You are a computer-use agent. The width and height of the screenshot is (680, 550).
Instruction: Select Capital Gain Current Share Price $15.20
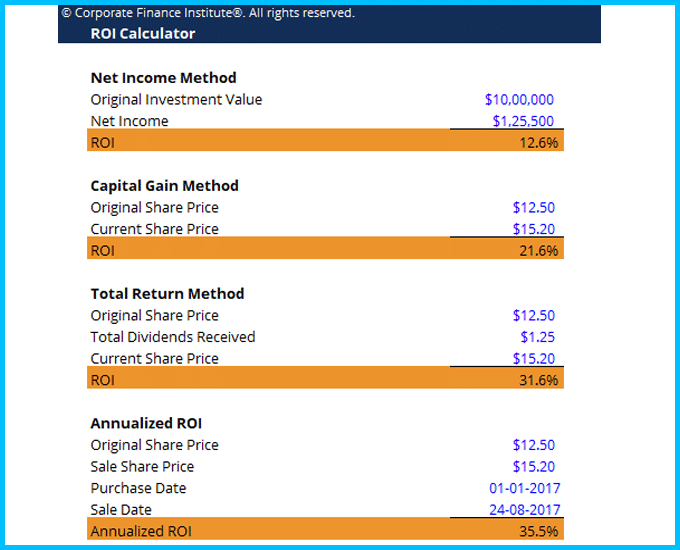click(x=533, y=229)
